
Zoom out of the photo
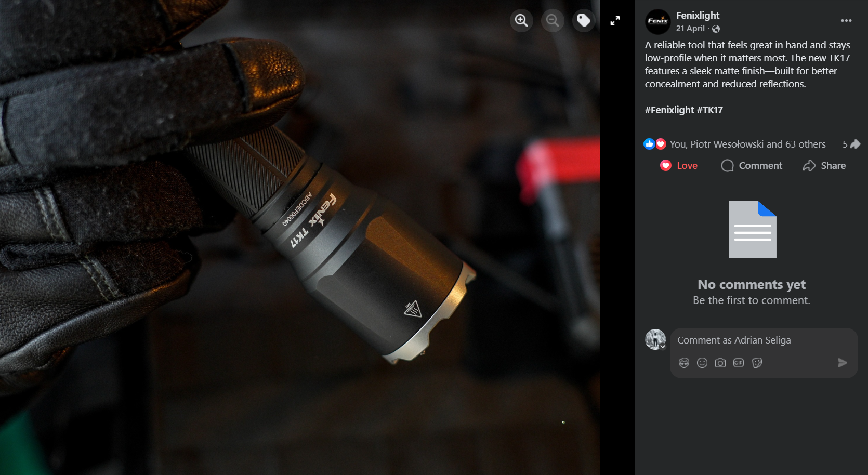pyautogui.click(x=553, y=20)
